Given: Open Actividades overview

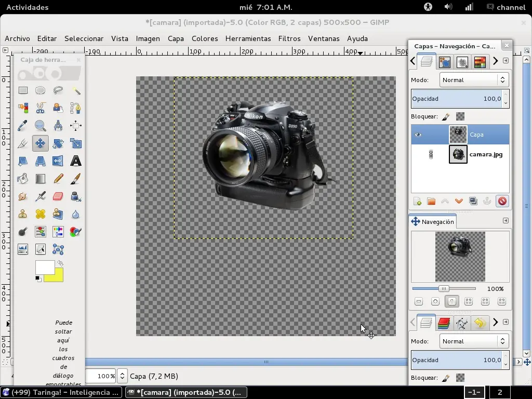Looking at the screenshot, I should click(x=28, y=7).
